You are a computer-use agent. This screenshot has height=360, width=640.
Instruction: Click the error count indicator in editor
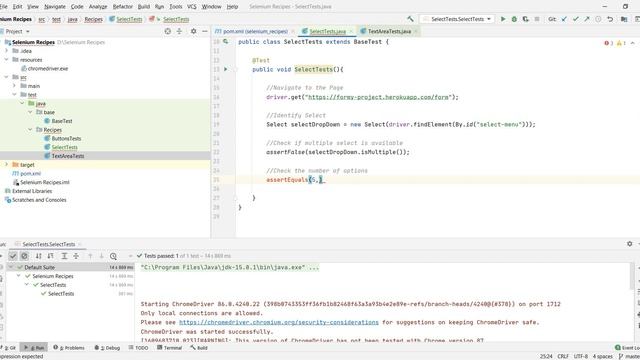click(608, 43)
